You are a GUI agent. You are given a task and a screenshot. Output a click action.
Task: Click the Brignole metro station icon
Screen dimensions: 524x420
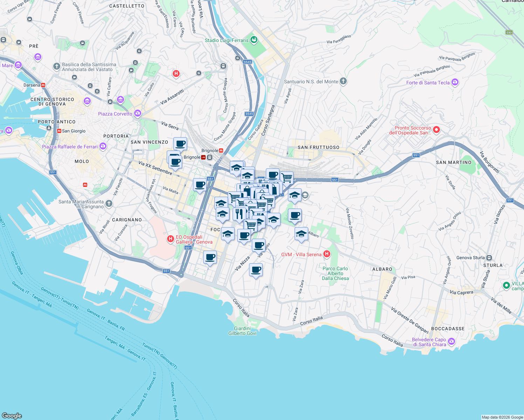pyautogui.click(x=221, y=150)
